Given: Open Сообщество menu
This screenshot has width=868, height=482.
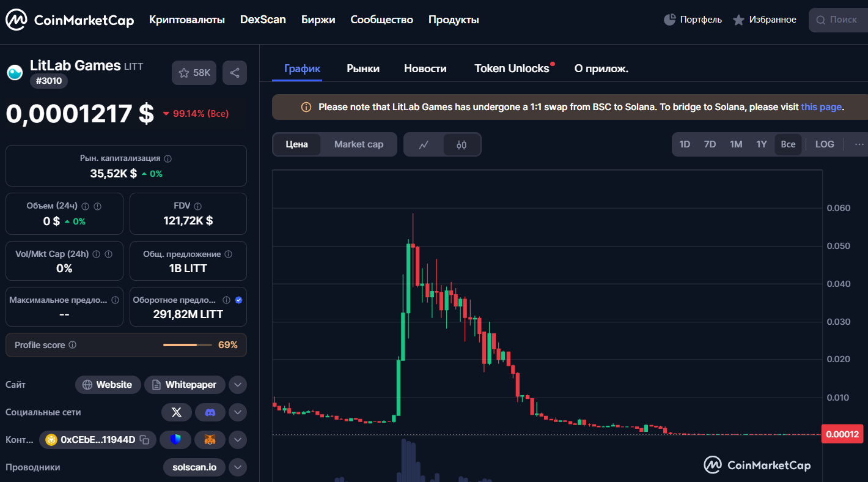Looking at the screenshot, I should pyautogui.click(x=382, y=20).
